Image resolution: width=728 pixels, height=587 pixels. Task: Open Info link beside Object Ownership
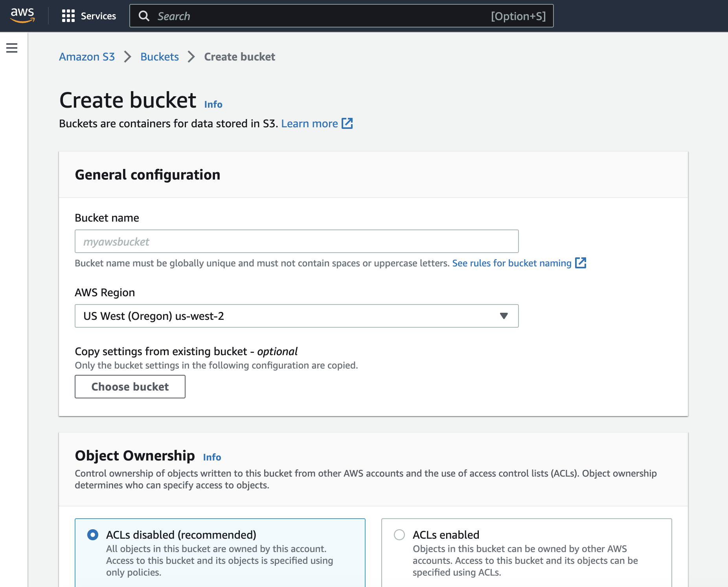(212, 457)
